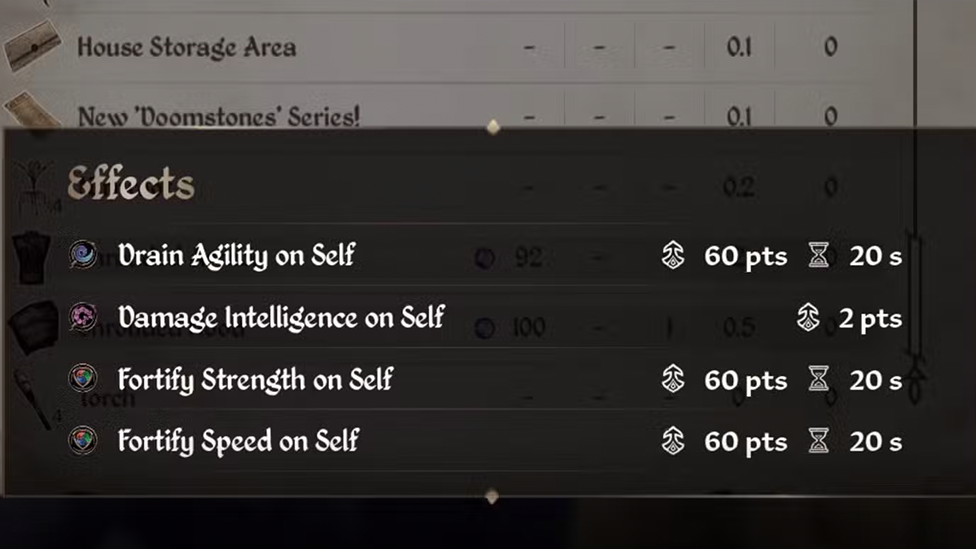976x549 pixels.
Task: Click the diamond ornament atop Effects panel
Action: (x=491, y=127)
